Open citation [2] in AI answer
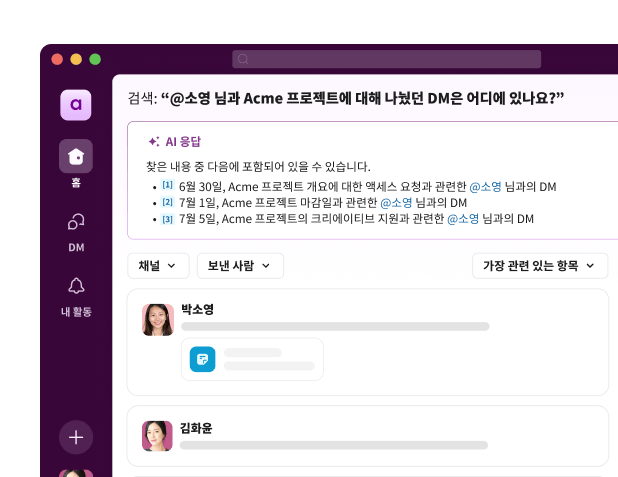The width and height of the screenshot is (618, 477). [x=168, y=202]
